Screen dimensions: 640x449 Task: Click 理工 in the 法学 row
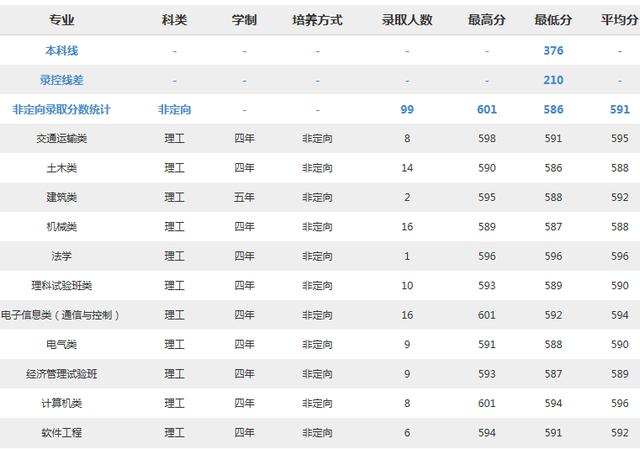pyautogui.click(x=174, y=256)
